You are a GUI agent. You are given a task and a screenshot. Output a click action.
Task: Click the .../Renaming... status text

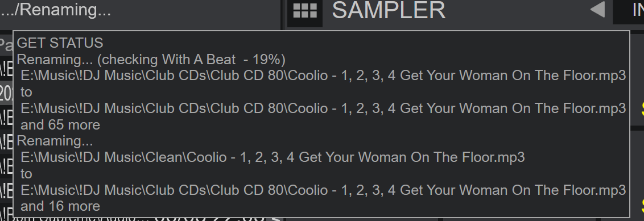click(x=56, y=10)
